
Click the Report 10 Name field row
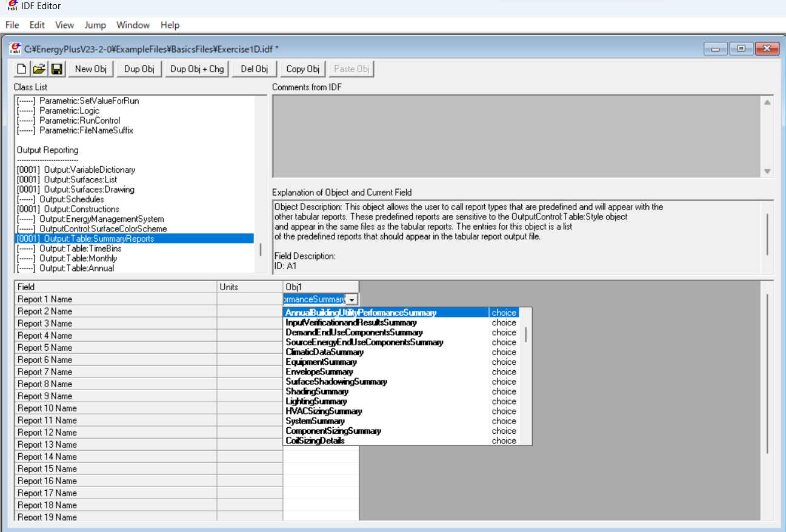pyautogui.click(x=116, y=408)
